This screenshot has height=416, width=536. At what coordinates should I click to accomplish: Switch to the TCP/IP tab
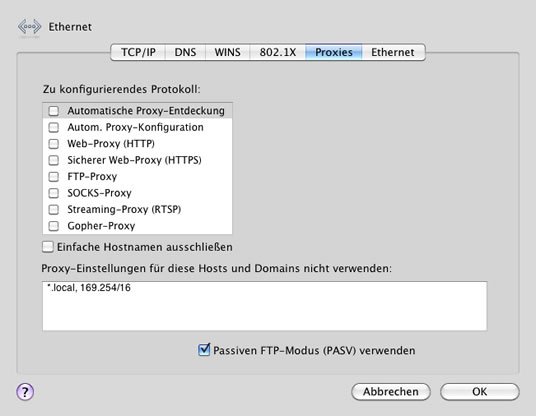138,52
